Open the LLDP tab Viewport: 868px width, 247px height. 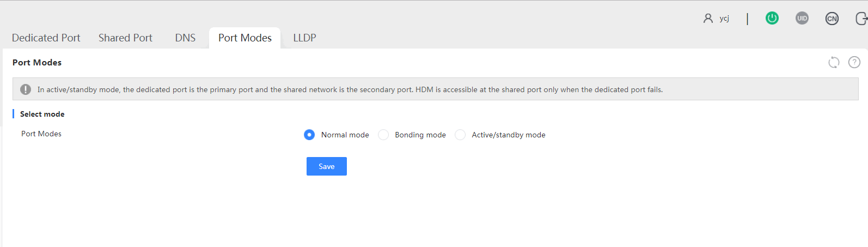pyautogui.click(x=304, y=38)
